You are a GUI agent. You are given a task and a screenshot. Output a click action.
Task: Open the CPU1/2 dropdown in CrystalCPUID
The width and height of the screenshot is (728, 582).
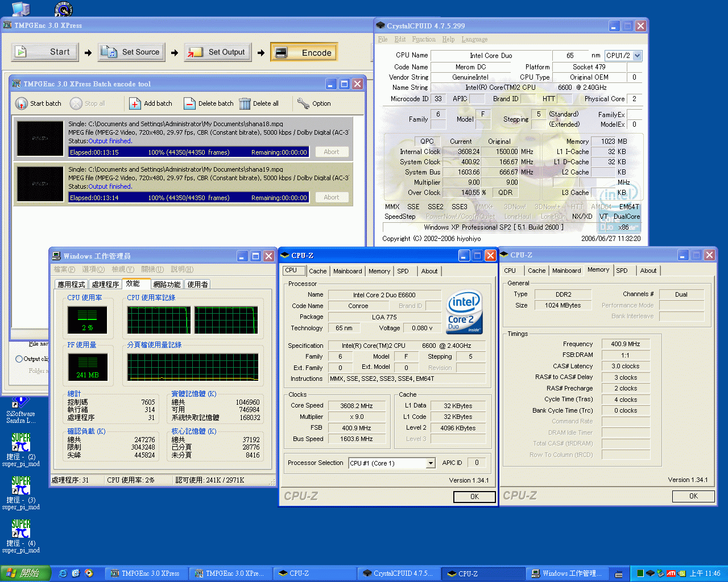pos(638,56)
